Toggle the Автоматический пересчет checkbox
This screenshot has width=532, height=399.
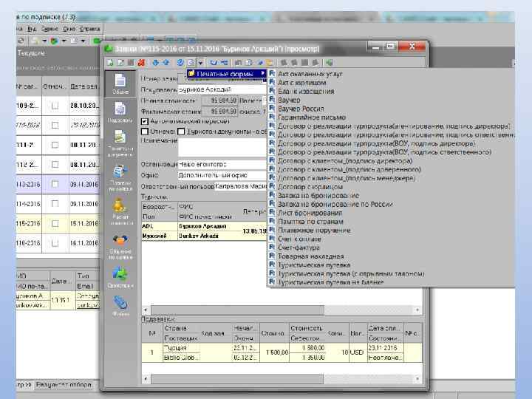tap(145, 121)
